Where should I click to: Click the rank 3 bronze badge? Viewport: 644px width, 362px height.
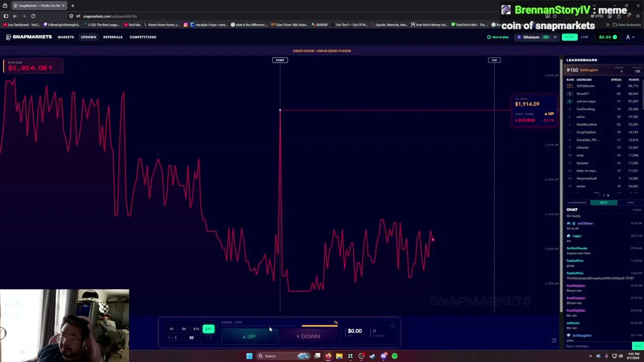570,101
